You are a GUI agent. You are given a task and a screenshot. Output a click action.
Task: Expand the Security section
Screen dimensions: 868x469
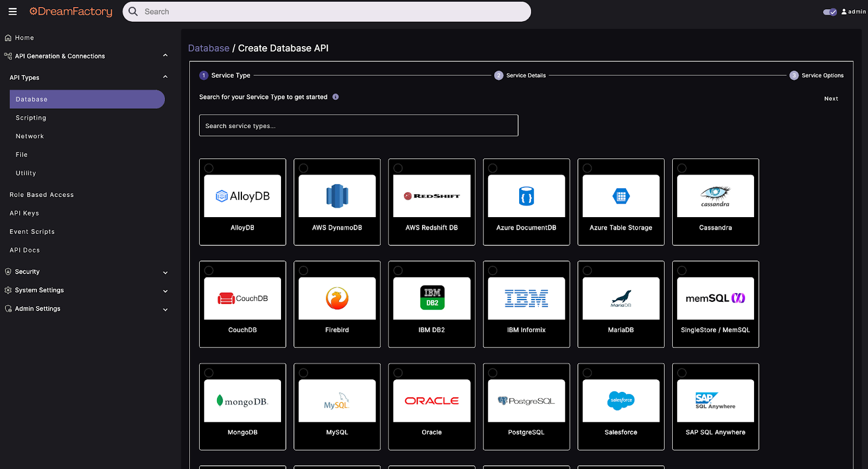coord(165,272)
